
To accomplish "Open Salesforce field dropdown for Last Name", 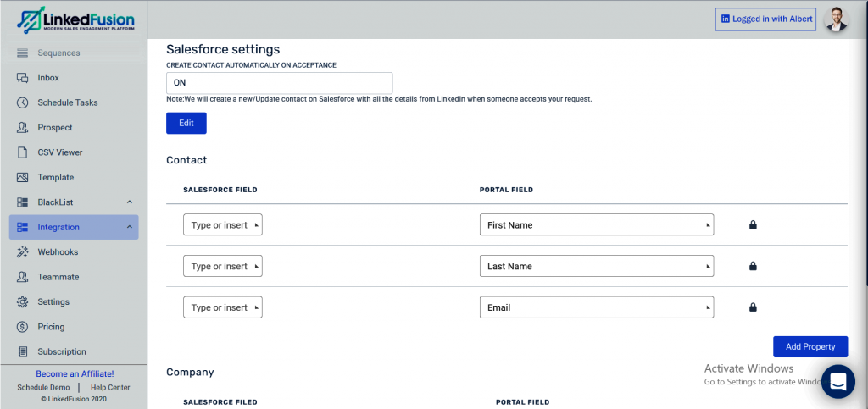I will coord(223,267).
